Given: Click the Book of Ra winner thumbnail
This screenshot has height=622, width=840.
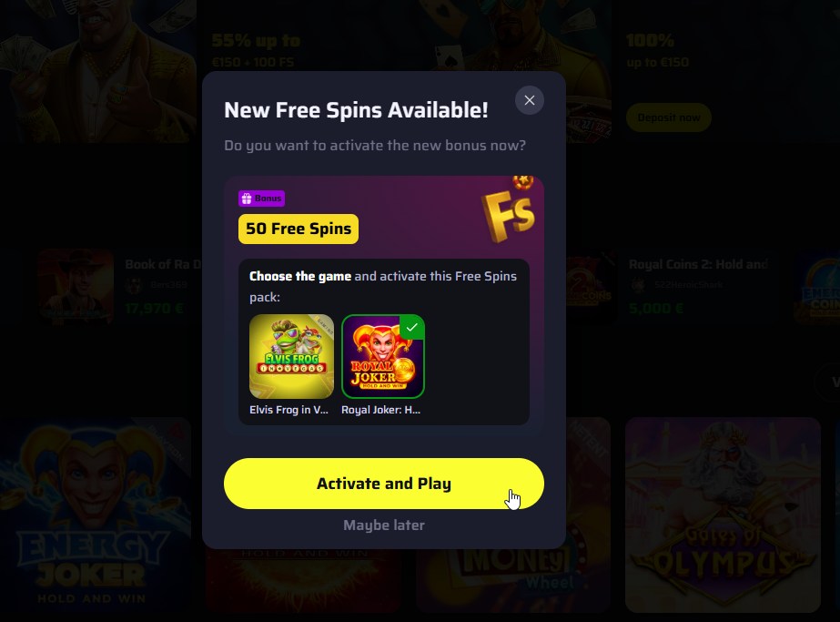Looking at the screenshot, I should (76, 286).
